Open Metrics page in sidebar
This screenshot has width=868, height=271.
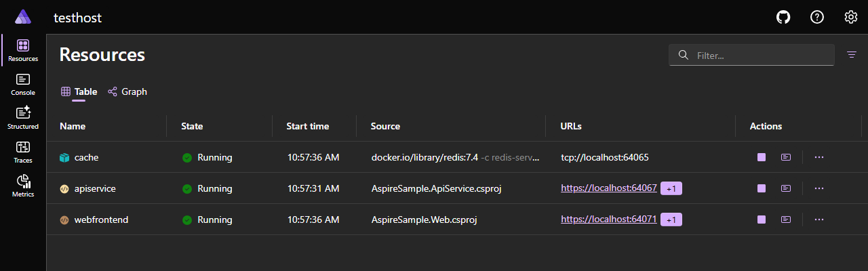23,186
